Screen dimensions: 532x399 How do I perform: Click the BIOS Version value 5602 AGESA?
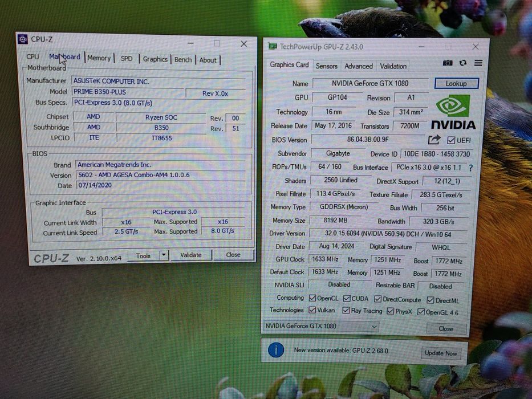[160, 175]
